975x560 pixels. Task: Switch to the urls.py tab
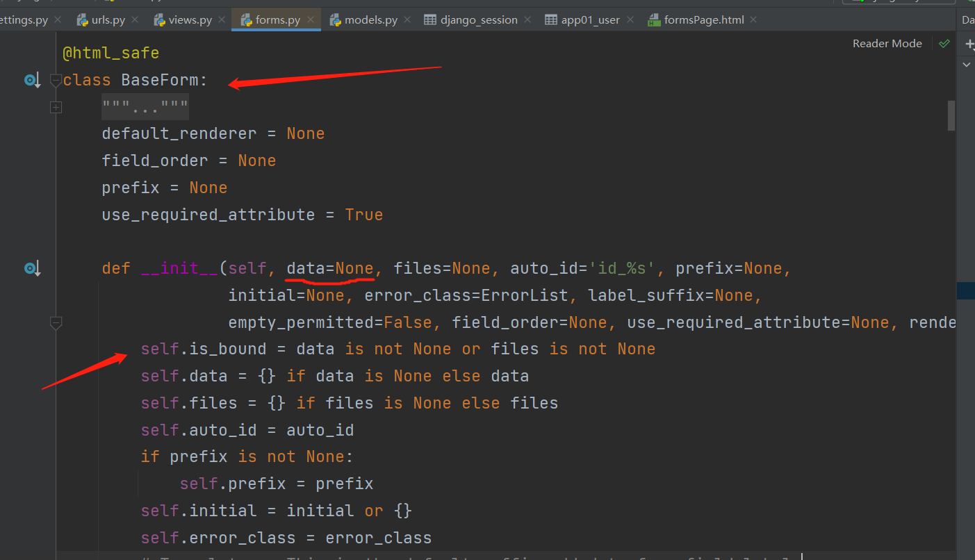(108, 19)
